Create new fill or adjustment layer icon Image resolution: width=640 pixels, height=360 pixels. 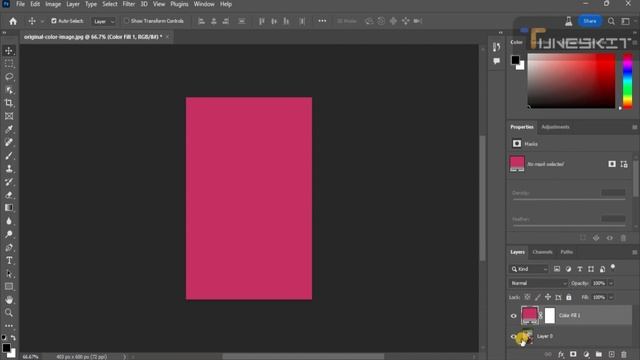tap(586, 354)
